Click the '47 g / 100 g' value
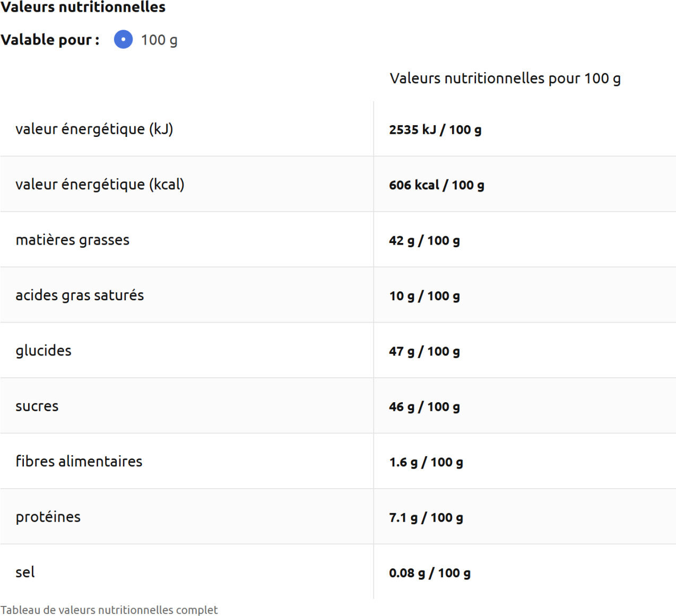Image resolution: width=676 pixels, height=616 pixels. pos(424,352)
